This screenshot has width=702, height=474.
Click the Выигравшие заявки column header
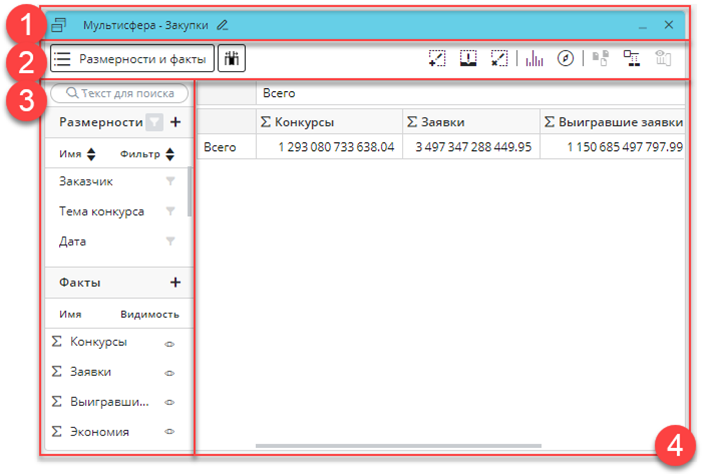(611, 122)
